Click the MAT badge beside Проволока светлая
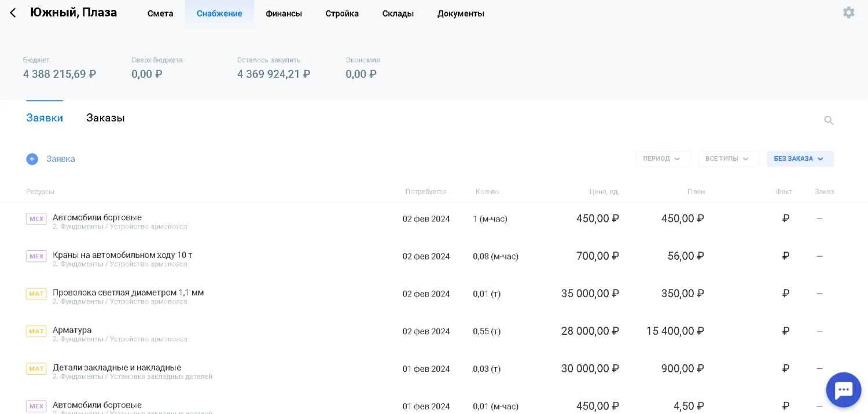Viewport: 868px width, 414px height. pos(36,294)
